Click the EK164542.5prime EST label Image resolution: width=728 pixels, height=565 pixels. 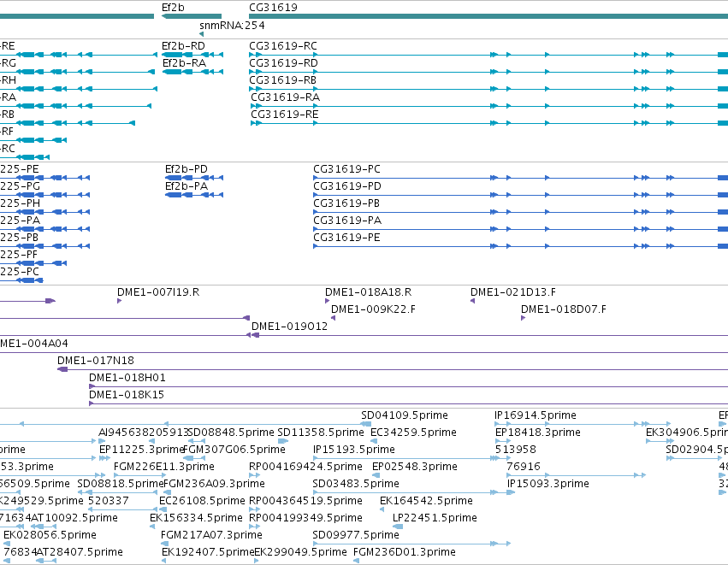426,502
